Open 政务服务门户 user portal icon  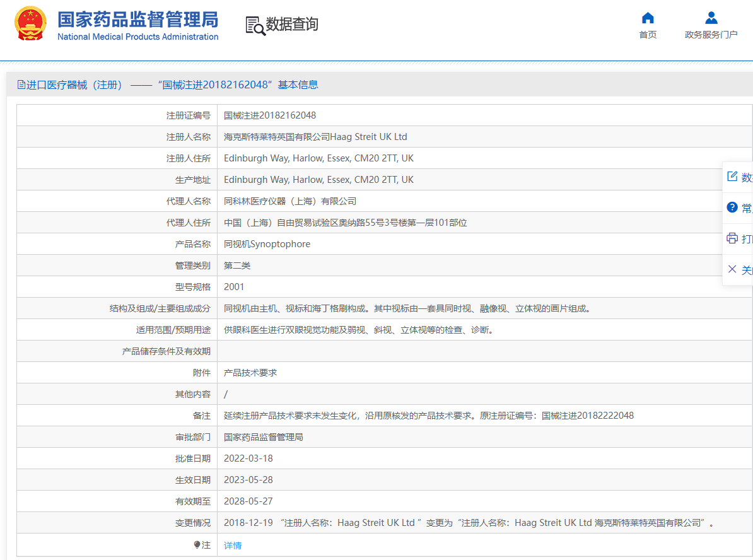pyautogui.click(x=711, y=18)
